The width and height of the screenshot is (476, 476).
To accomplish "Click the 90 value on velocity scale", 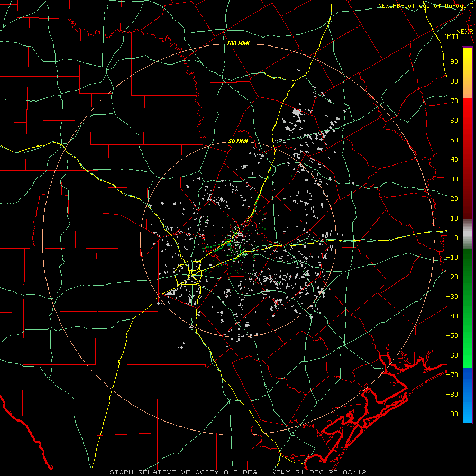I will pyautogui.click(x=454, y=62).
